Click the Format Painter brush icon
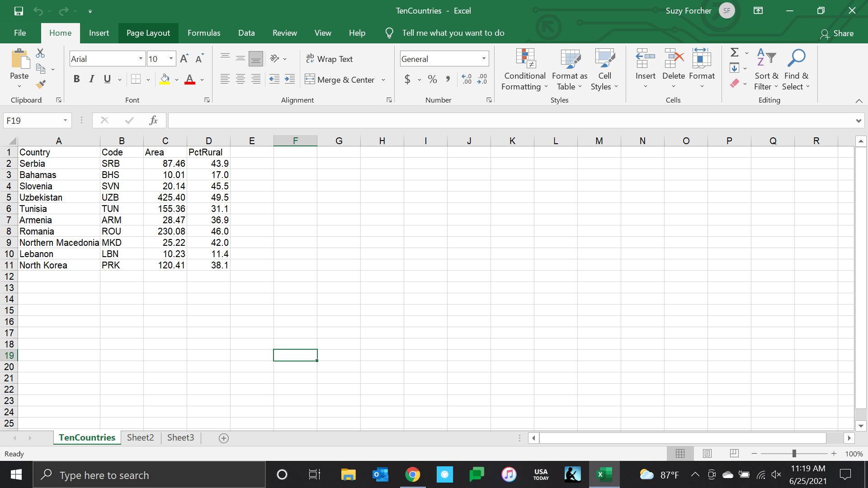 (x=41, y=84)
